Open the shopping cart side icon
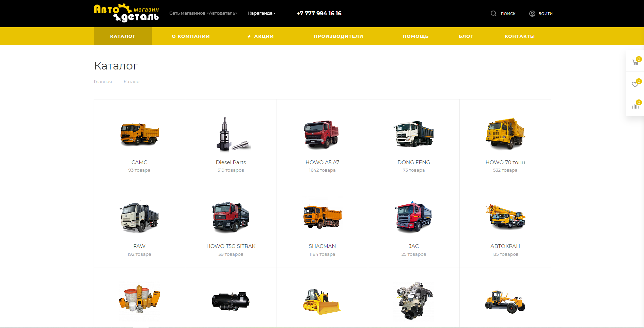 tap(635, 62)
